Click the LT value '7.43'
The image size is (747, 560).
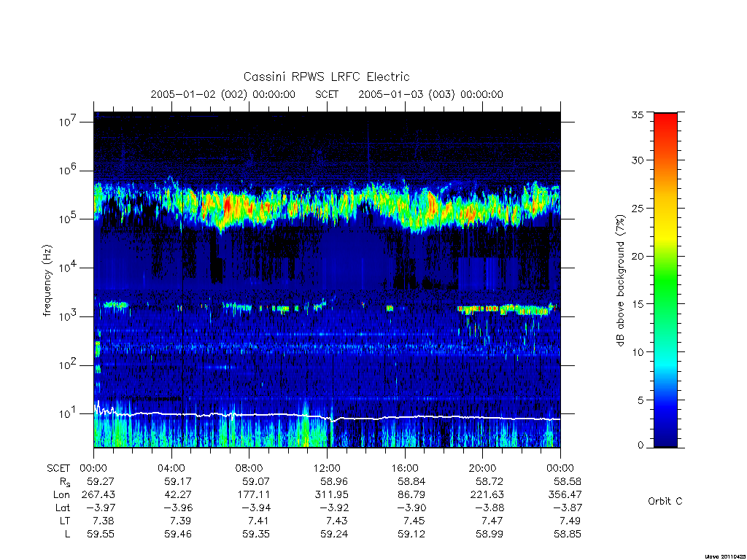[337, 521]
